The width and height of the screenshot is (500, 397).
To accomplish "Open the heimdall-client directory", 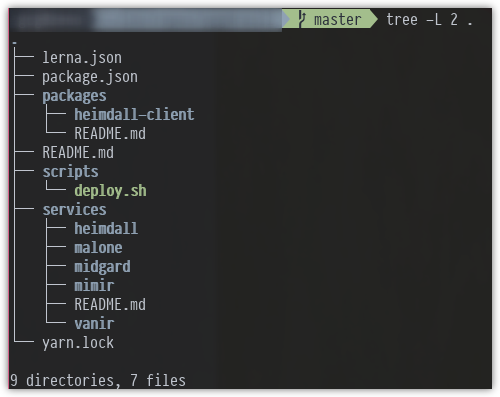I will (134, 115).
